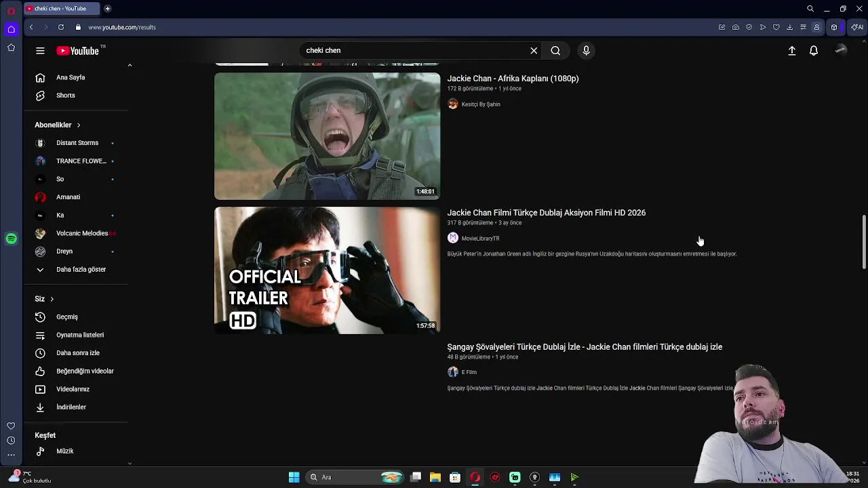Click the page vertical scrollbar thumb
The height and width of the screenshot is (488, 868).
pyautogui.click(x=864, y=243)
